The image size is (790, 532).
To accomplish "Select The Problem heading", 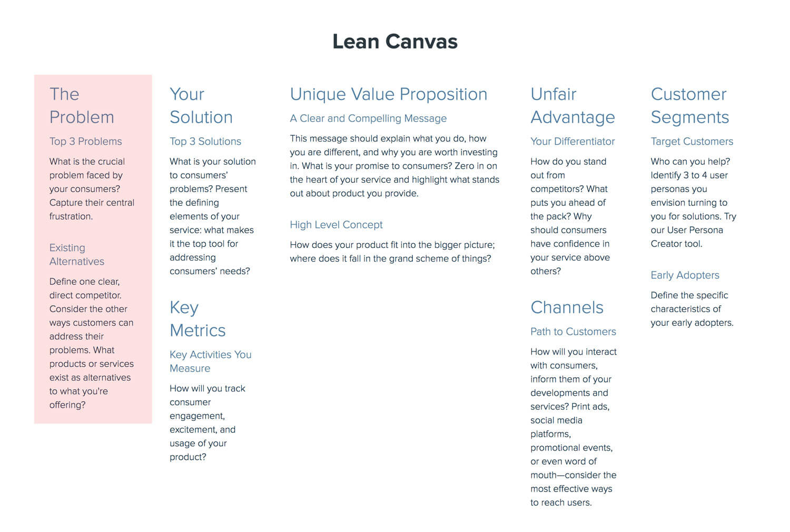I will 82,106.
